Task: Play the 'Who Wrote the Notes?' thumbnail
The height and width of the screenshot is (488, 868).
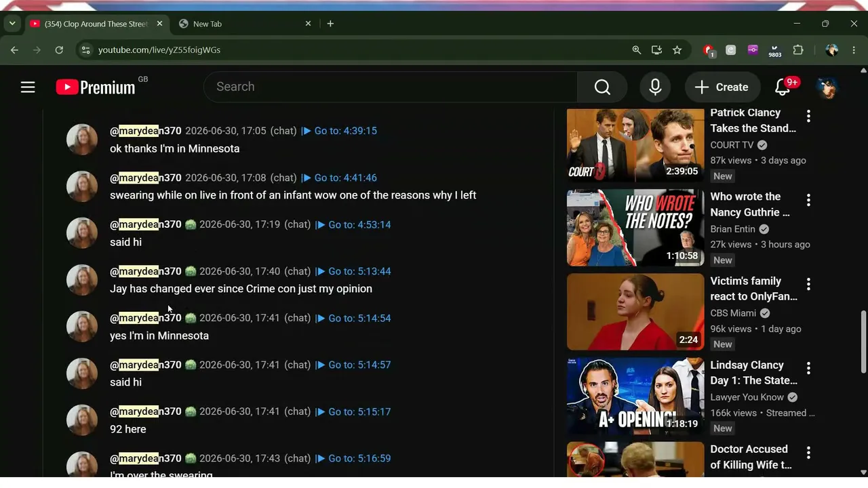Action: click(635, 228)
